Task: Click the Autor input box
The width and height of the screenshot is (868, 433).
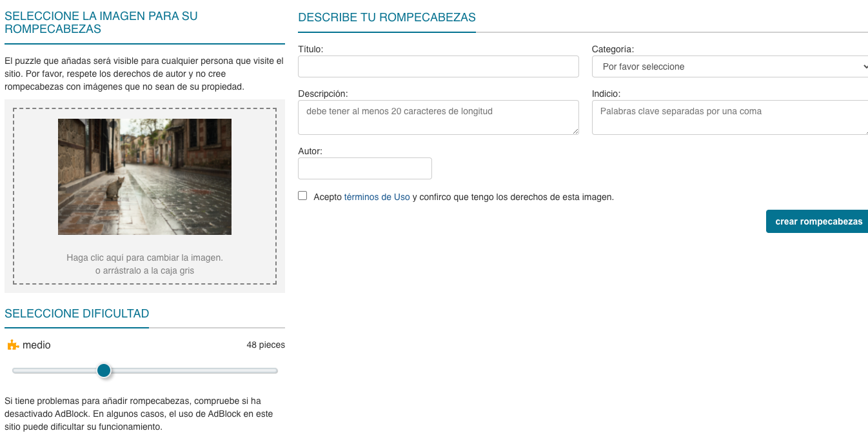Action: [365, 168]
